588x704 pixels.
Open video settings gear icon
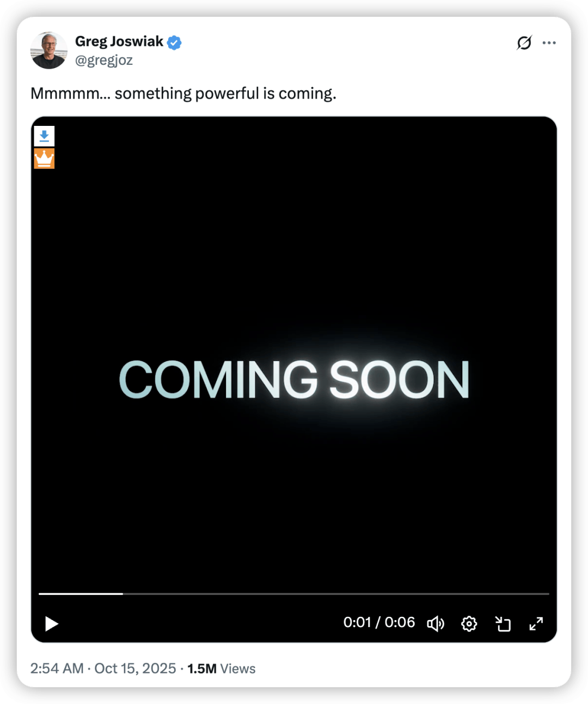pos(469,623)
